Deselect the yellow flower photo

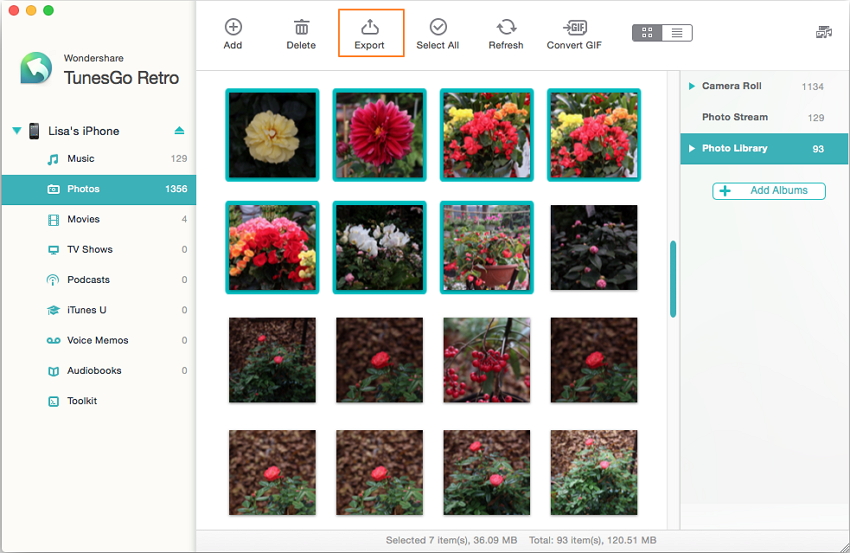coord(272,135)
